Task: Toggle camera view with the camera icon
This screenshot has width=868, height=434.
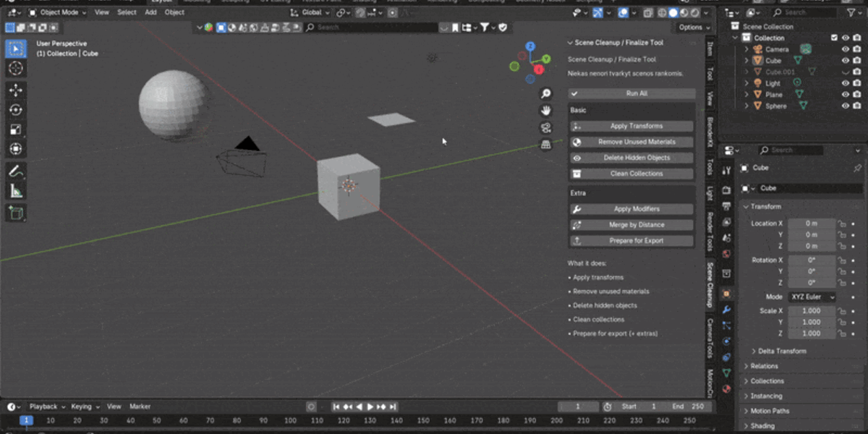Action: click(546, 127)
